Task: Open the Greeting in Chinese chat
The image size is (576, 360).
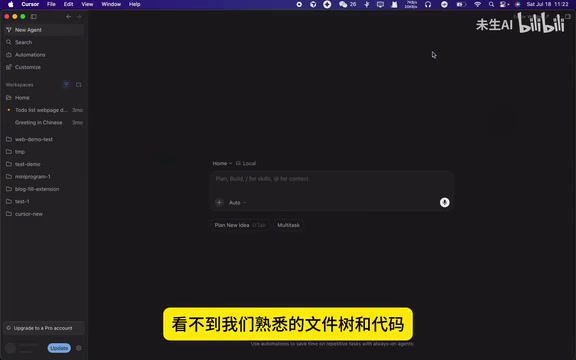Action: coord(43,123)
